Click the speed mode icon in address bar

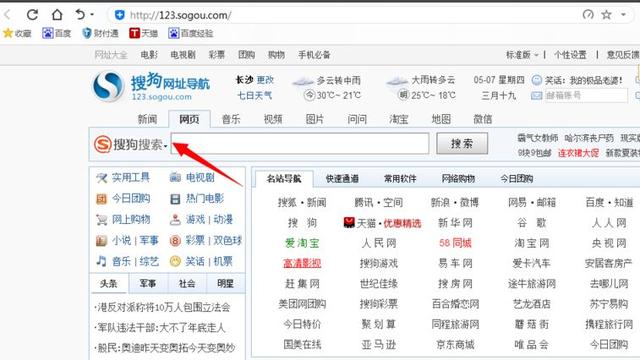[588, 15]
